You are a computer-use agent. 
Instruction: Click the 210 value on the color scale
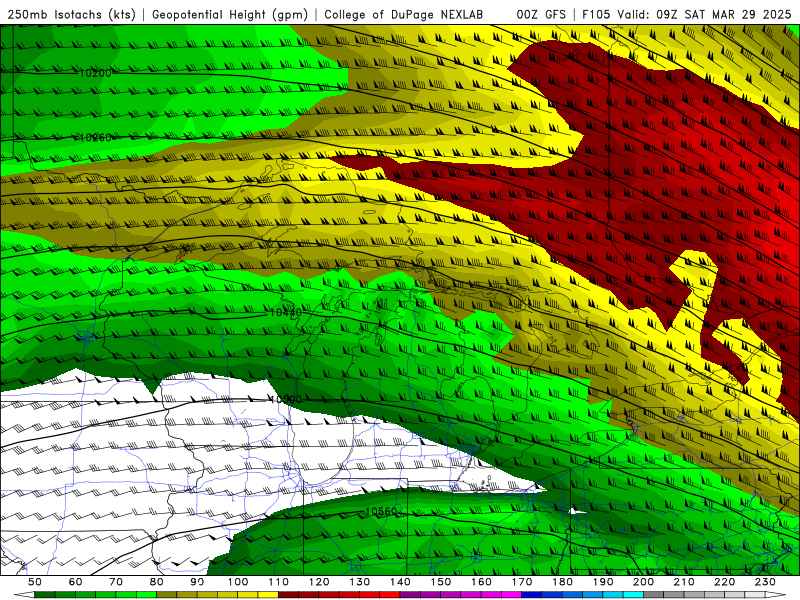click(x=684, y=582)
